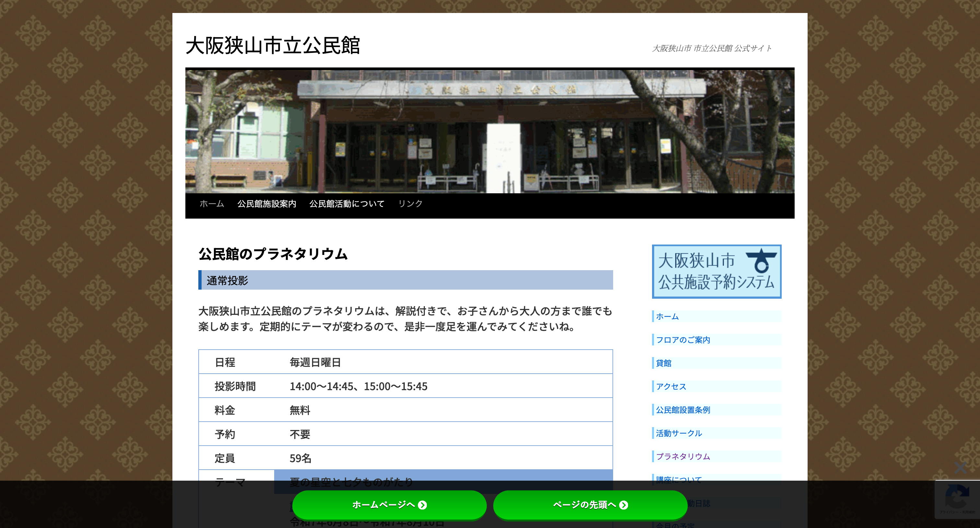Click the 通常投影 section heading
This screenshot has width=980, height=528.
coord(405,280)
